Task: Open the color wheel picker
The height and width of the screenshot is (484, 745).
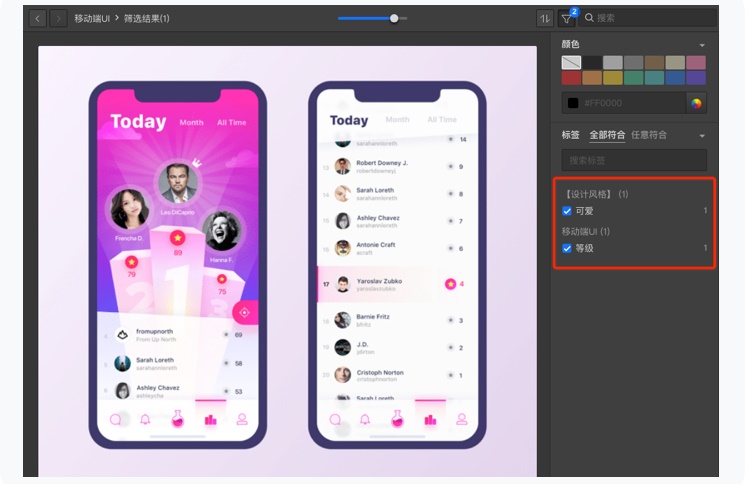Action: pos(696,103)
